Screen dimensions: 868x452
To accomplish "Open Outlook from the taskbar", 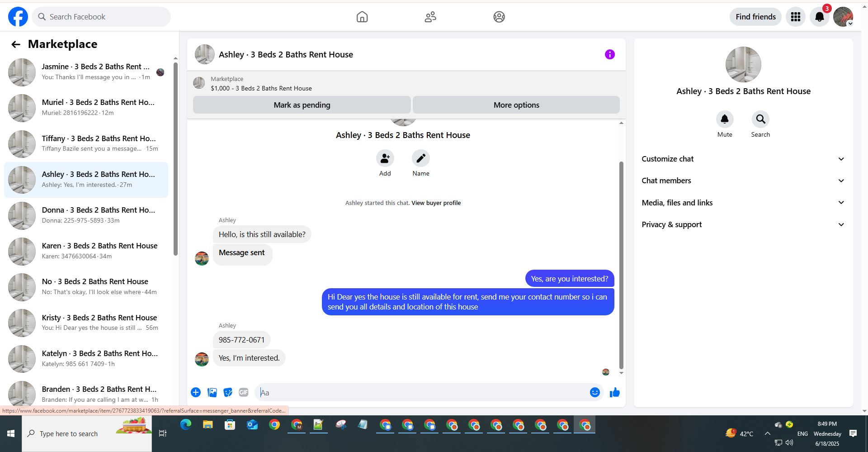I will 252,424.
